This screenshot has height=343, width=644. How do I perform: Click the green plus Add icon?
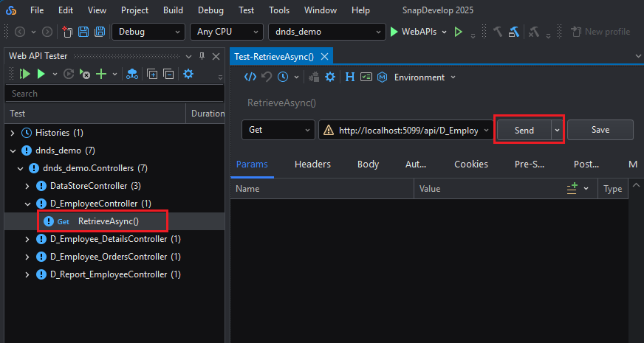pos(102,74)
